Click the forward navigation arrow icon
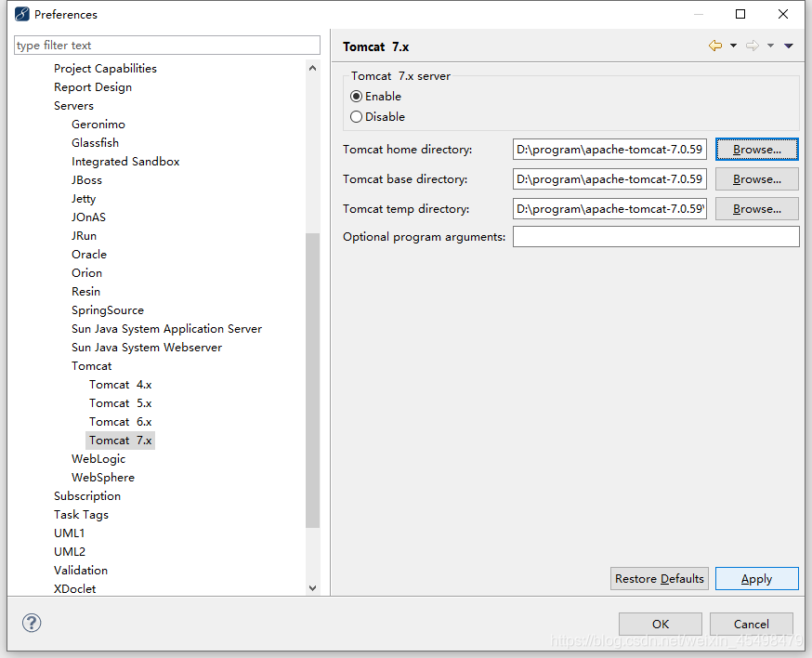The width and height of the screenshot is (812, 658). pyautogui.click(x=753, y=46)
